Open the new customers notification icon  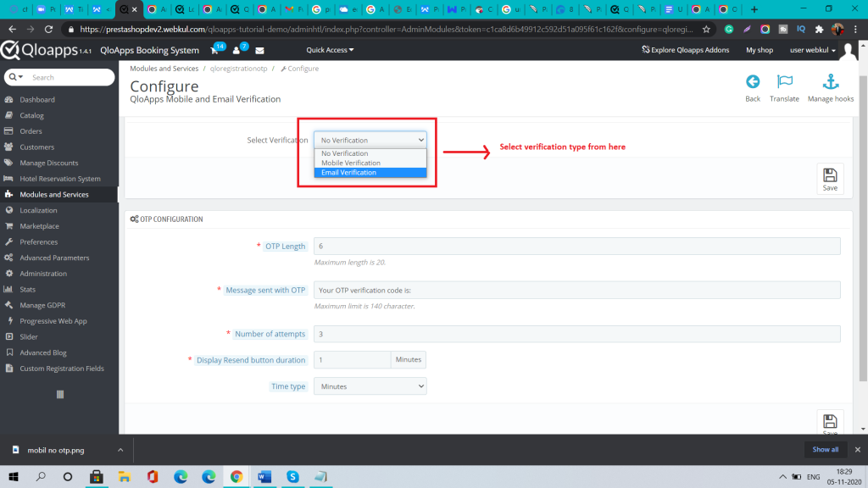(x=236, y=50)
